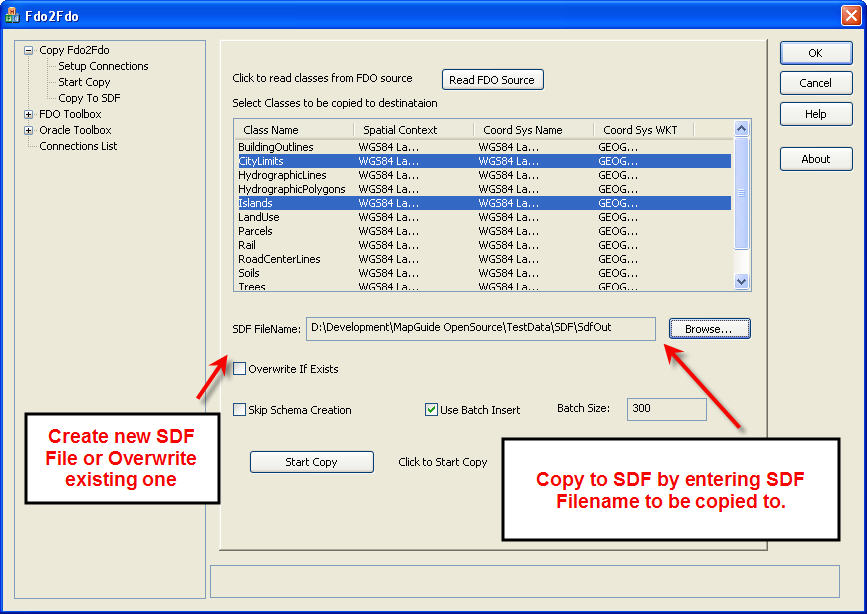Screen dimensions: 867x614
Task: Click the Batch Size field showing 300
Action: [666, 409]
